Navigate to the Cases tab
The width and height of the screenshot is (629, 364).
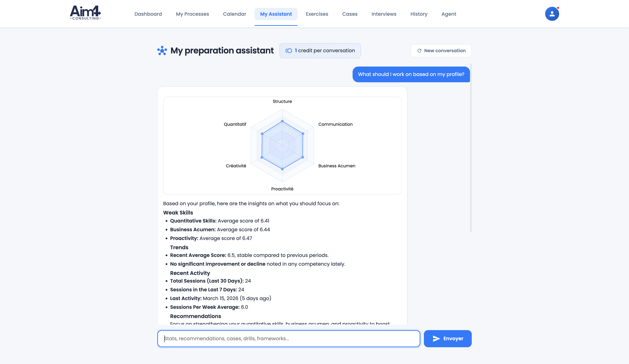349,14
